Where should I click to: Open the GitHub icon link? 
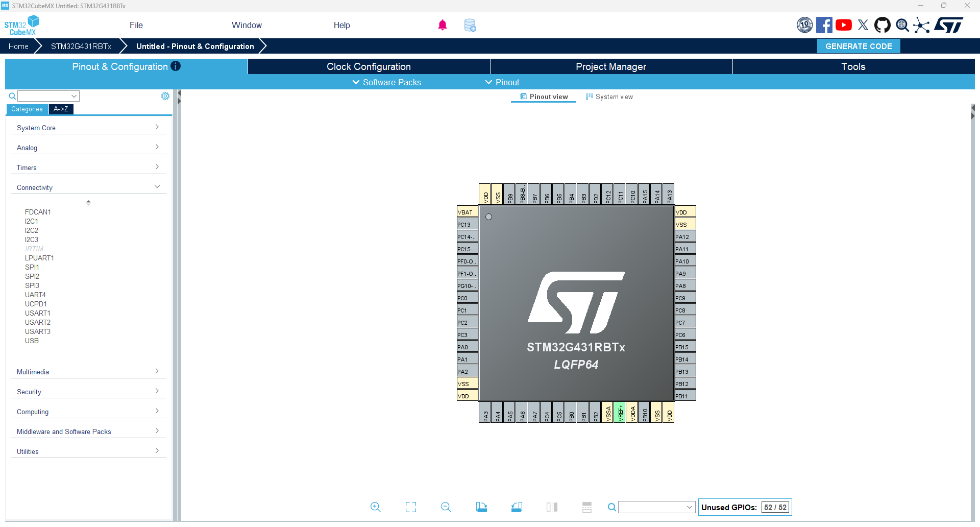(x=882, y=25)
